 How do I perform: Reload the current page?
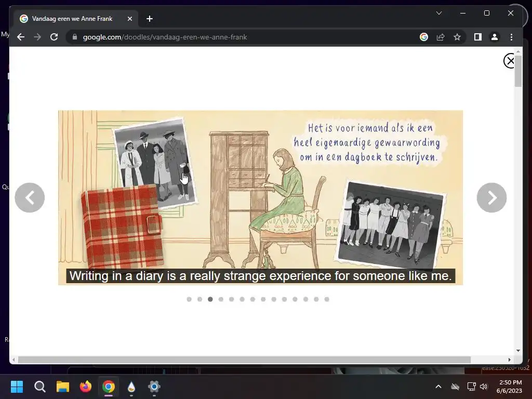54,37
